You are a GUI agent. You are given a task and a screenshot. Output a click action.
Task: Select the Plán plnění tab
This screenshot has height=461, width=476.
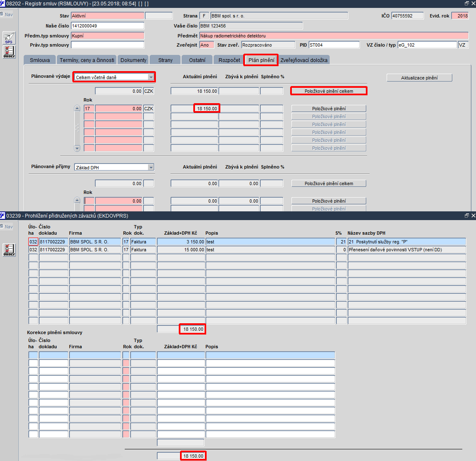pos(261,60)
